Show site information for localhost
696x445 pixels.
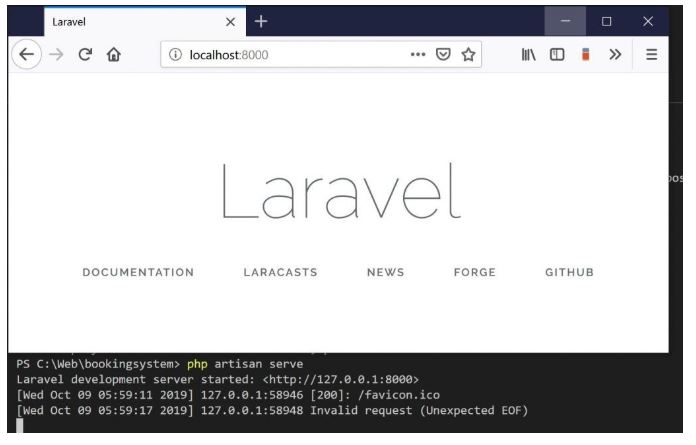pyautogui.click(x=175, y=55)
